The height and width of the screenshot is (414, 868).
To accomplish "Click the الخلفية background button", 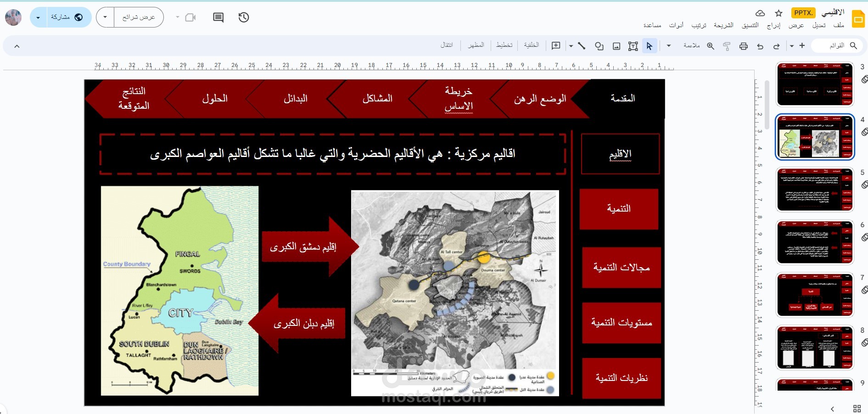I will pyautogui.click(x=532, y=45).
